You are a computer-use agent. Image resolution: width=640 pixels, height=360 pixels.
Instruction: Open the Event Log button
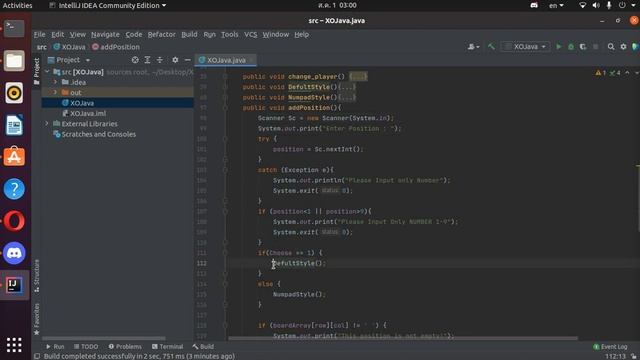[610, 347]
